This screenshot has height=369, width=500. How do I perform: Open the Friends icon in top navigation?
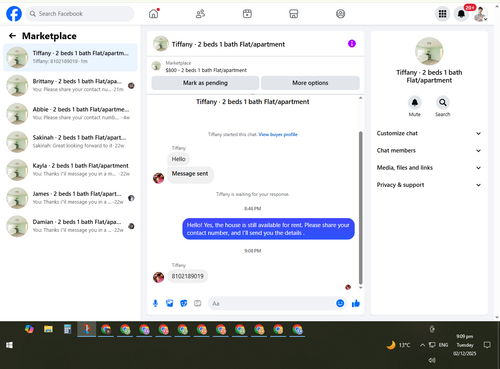tap(200, 14)
